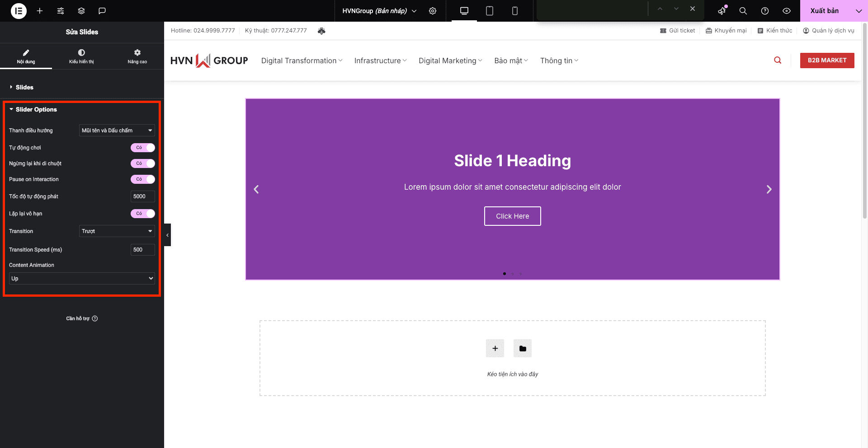Click the Xuất bản publish button
This screenshot has height=448, width=868.
824,11
